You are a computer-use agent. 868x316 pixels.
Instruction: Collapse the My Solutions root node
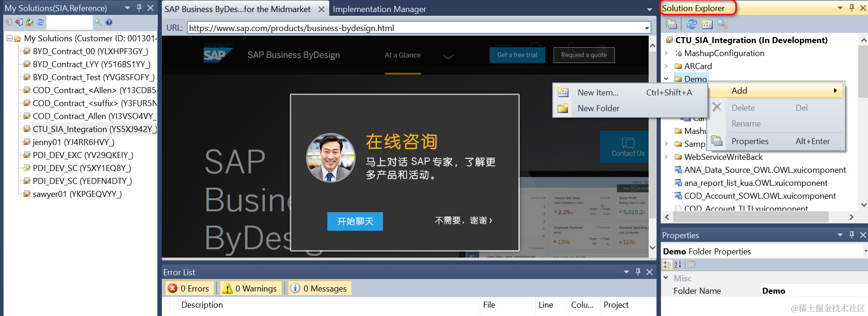pos(9,38)
